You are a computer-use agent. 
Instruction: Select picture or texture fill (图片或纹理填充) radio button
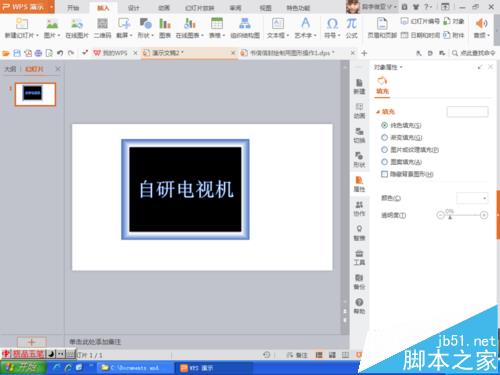click(384, 150)
